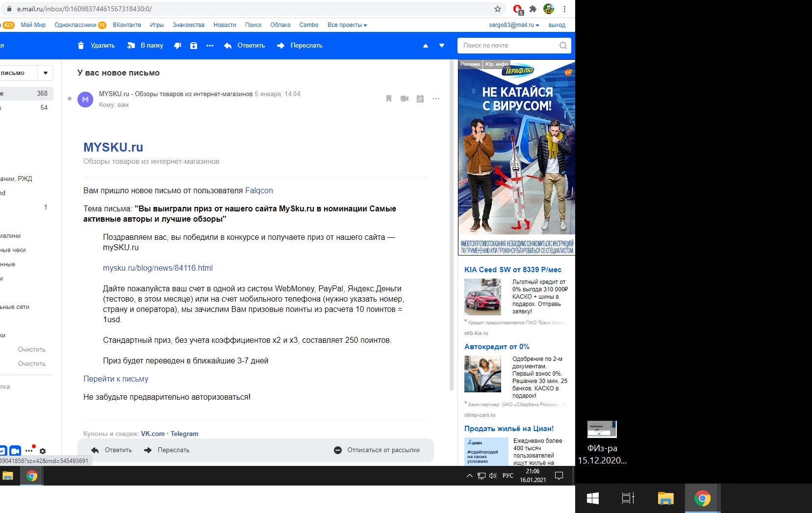Click the red browser extension icon
The image size is (812, 513).
point(518,9)
